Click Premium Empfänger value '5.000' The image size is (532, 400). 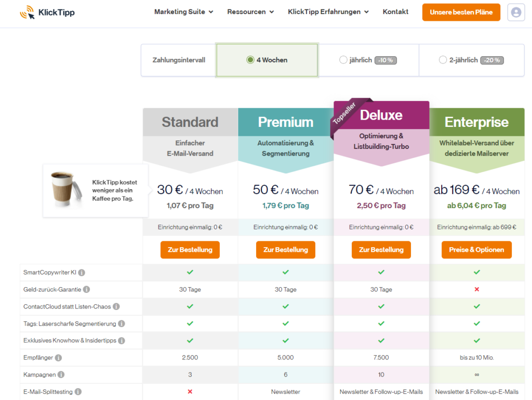pos(286,357)
